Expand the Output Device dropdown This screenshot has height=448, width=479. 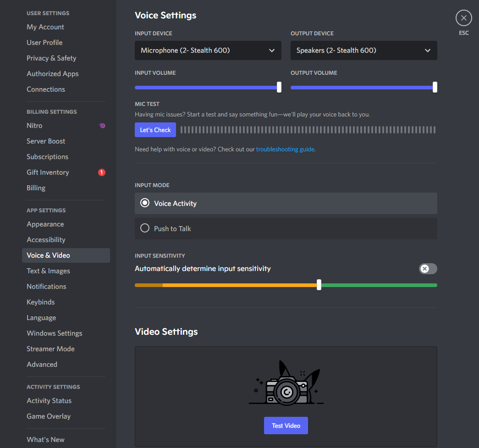coord(363,50)
